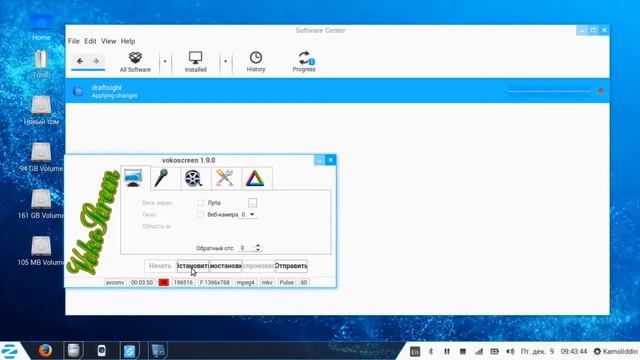640x360 pixels.
Task: Select the 161 GB Volume drive icon
Action: 41,204
